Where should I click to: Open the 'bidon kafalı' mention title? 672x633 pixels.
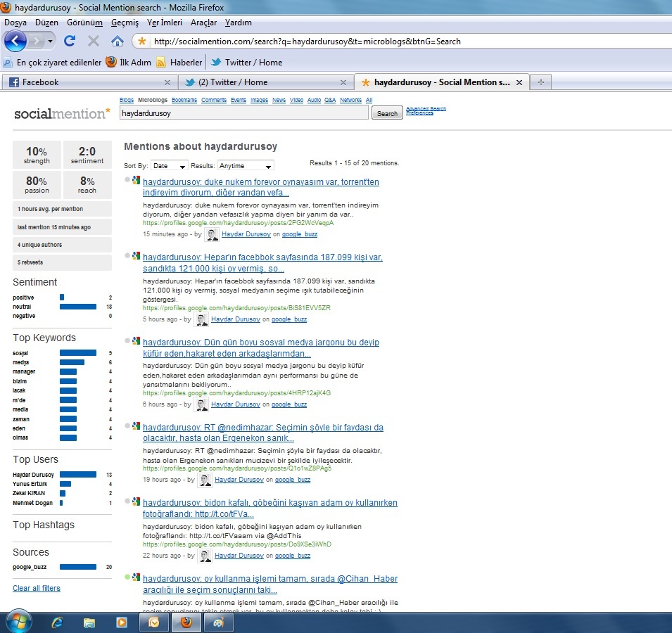[270, 508]
